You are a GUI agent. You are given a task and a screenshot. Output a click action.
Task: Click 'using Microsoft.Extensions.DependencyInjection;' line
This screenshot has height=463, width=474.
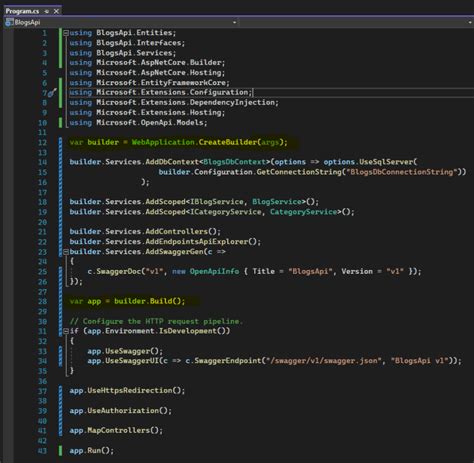click(174, 102)
